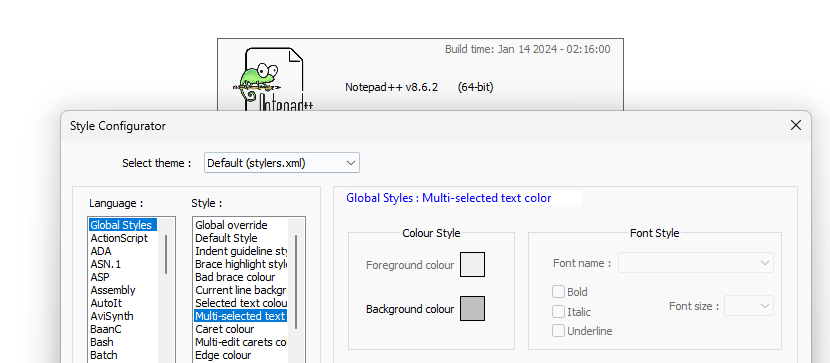Viewport: 830px width, 363px height.
Task: Open the Font size dropdown
Action: tap(748, 306)
